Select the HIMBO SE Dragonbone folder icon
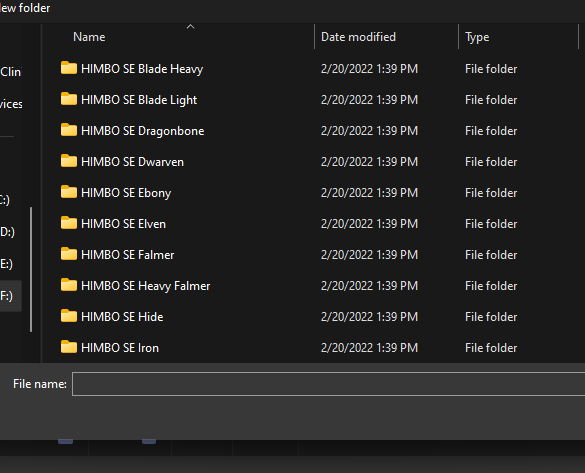 tap(69, 130)
